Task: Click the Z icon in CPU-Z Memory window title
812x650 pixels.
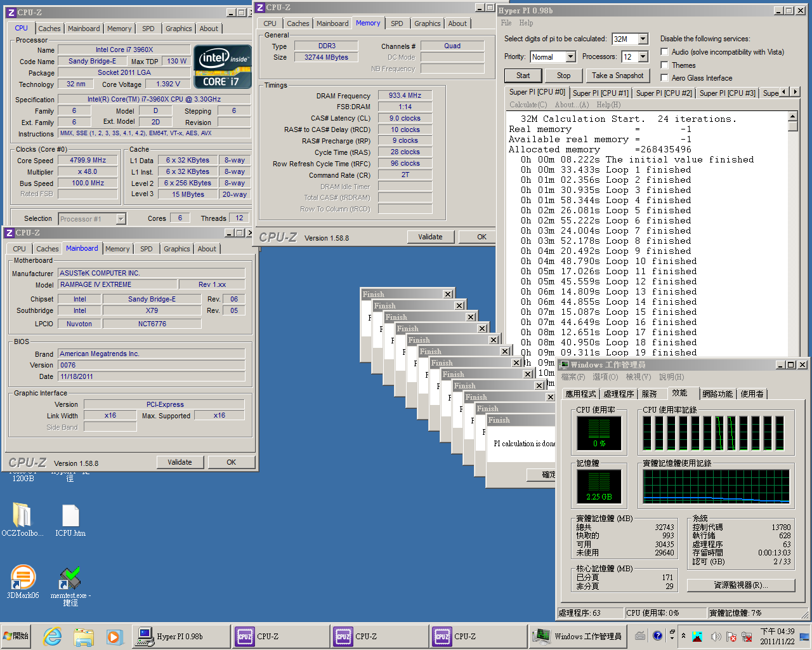Action: point(260,8)
